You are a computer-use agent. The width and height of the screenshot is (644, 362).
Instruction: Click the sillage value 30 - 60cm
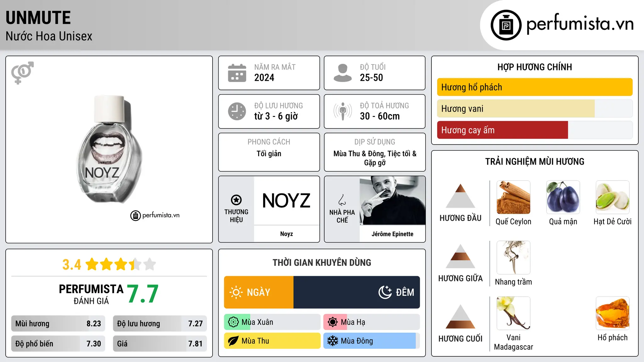380,116
